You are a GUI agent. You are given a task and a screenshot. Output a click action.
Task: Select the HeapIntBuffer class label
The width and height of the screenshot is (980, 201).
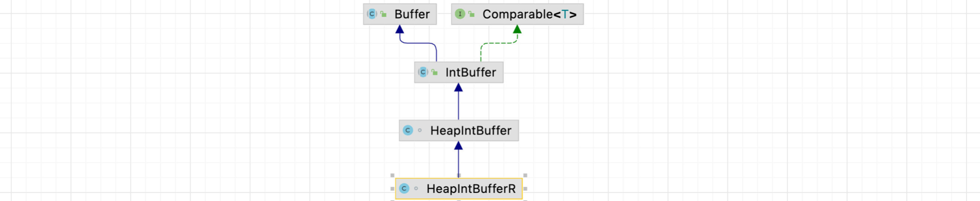(x=471, y=131)
